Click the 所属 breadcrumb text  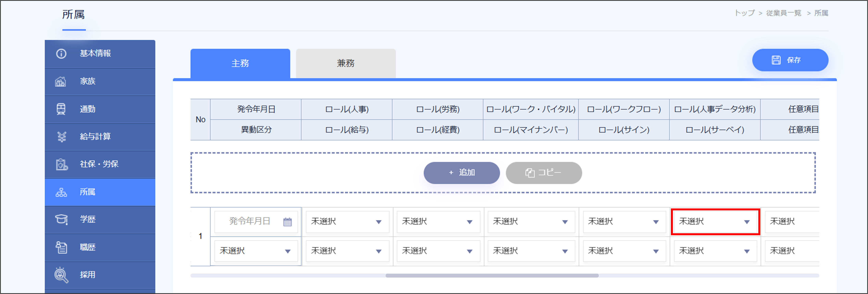[x=821, y=13]
